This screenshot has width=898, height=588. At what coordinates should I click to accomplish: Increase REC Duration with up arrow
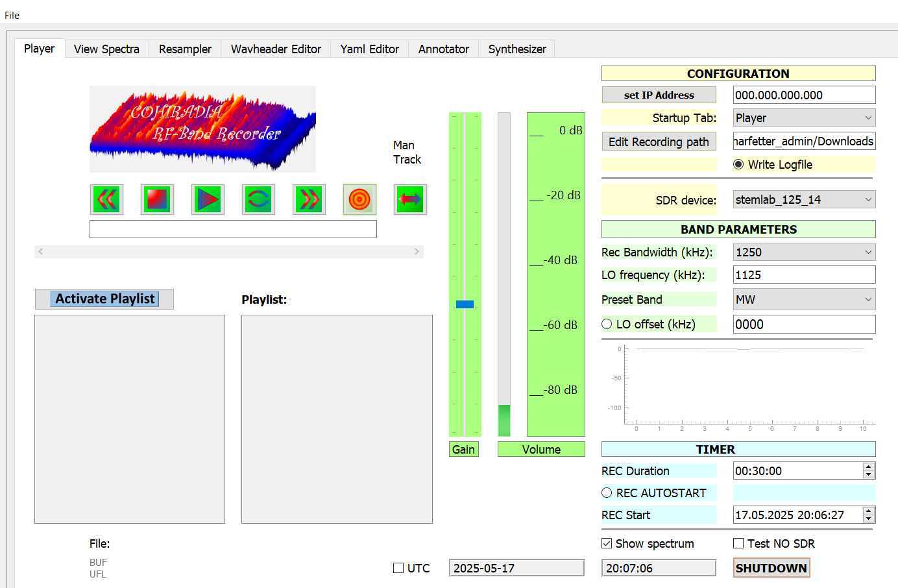click(869, 467)
